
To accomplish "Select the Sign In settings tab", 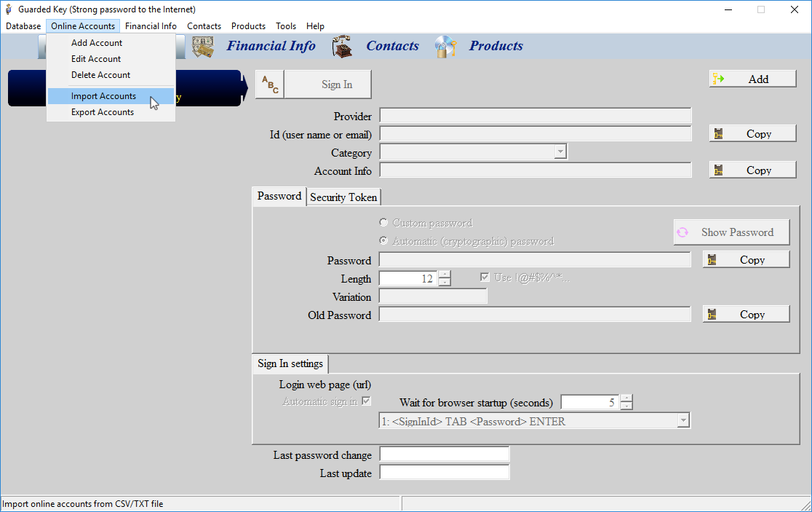I will pos(290,364).
